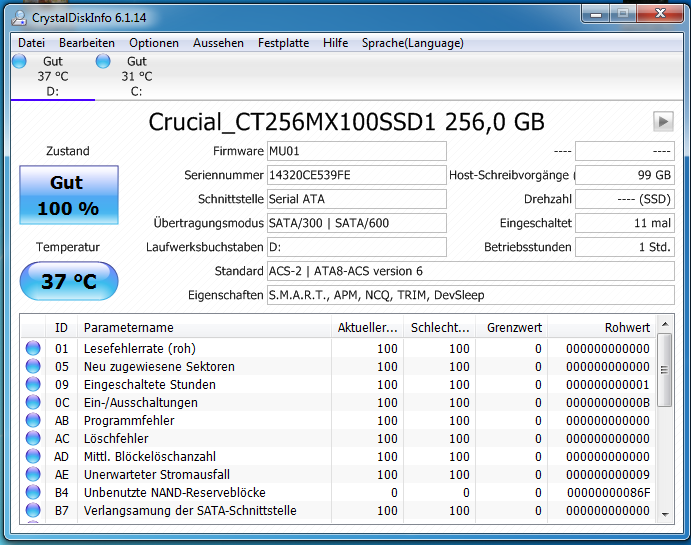Close the CrystalDiskInfo window
The width and height of the screenshot is (691, 545).
pyautogui.click(x=660, y=14)
